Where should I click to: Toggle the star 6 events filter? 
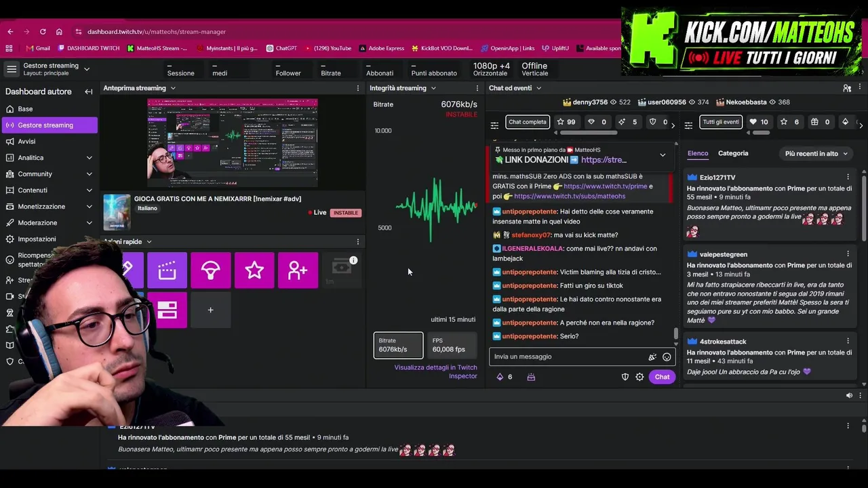coord(791,122)
